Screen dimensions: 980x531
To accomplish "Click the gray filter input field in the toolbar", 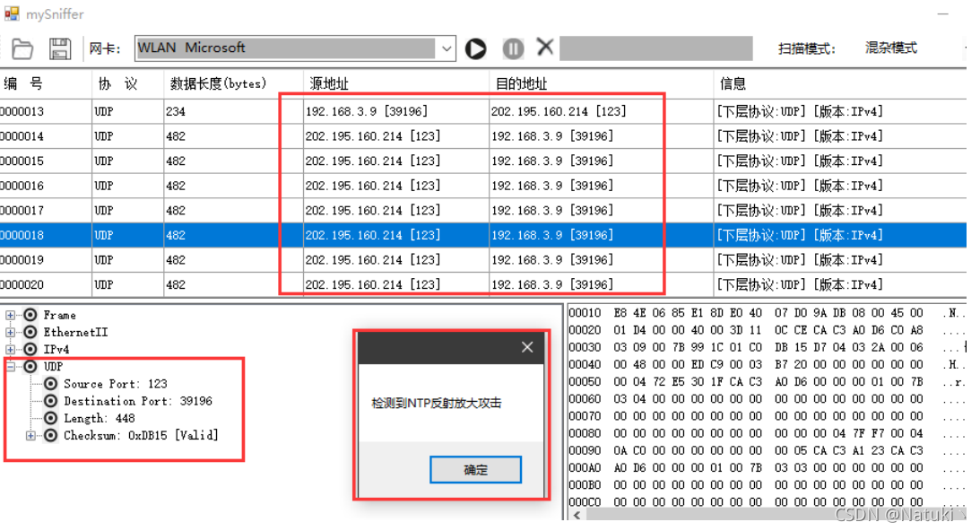I will pos(655,48).
